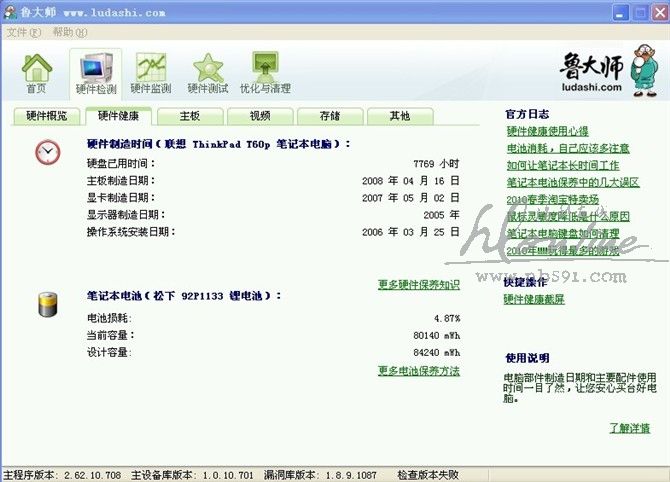Image resolution: width=670 pixels, height=482 pixels.
Task: Open the 鼠标灵敏度降低是什么原因 link
Action: click(568, 217)
